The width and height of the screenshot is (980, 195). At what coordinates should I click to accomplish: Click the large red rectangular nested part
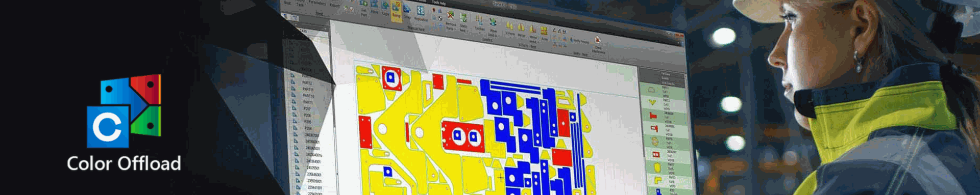[462, 137]
